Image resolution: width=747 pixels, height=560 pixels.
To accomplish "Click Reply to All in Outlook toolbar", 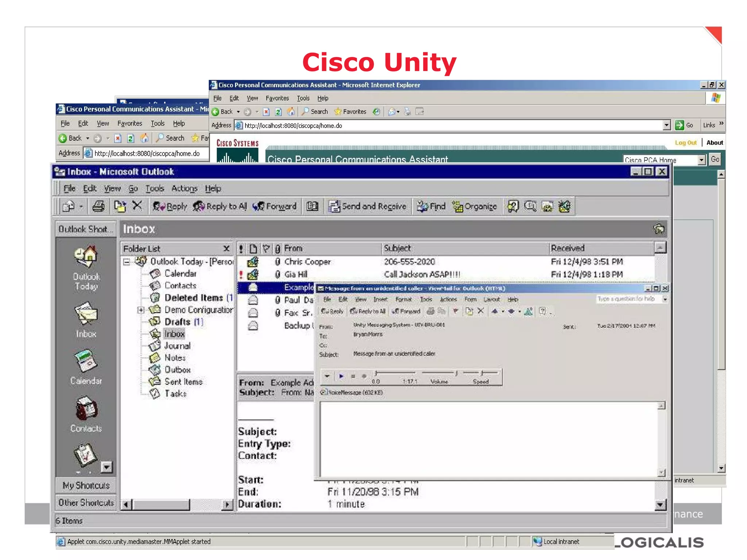I will pos(220,206).
